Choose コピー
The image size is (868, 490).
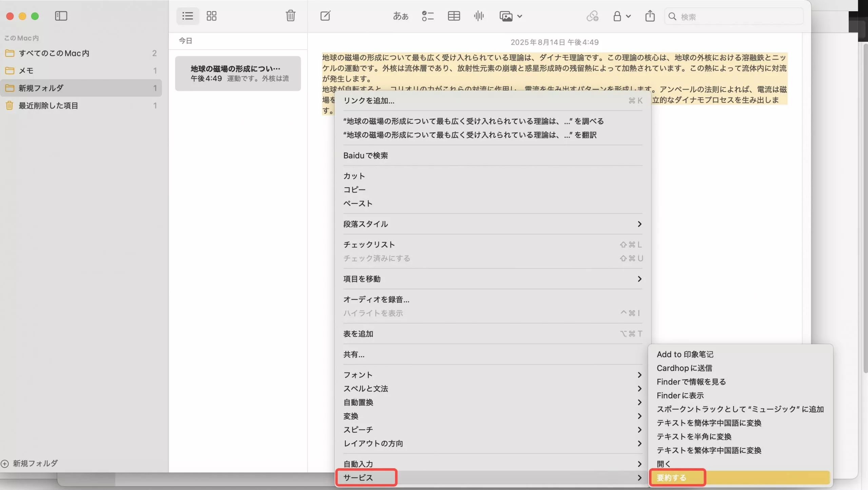(493, 190)
